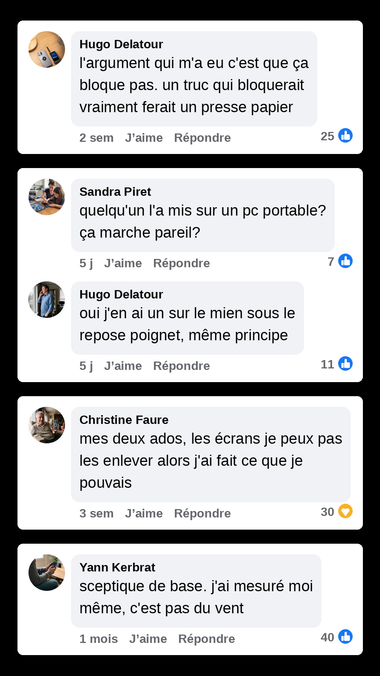This screenshot has width=380, height=676.
Task: Click the like reaction icon showing 7
Action: coord(345,261)
